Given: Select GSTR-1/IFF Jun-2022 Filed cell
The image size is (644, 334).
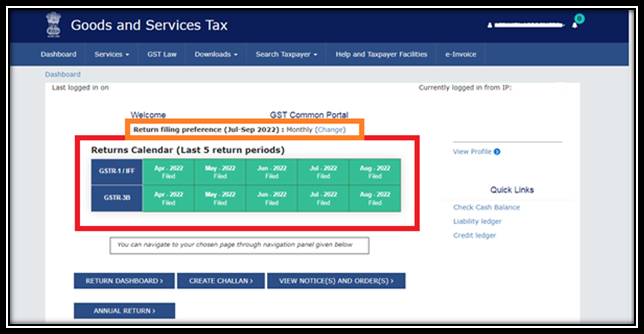Looking at the screenshot, I should point(272,172).
